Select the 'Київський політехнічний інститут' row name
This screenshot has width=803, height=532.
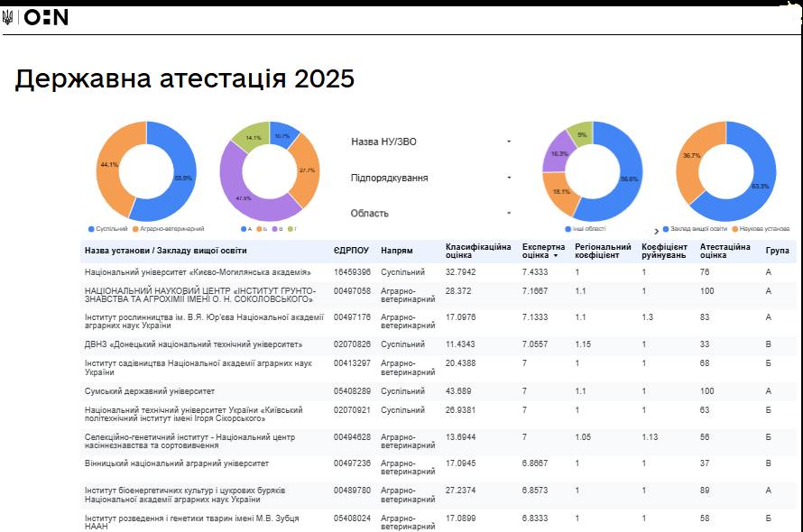coord(194,414)
